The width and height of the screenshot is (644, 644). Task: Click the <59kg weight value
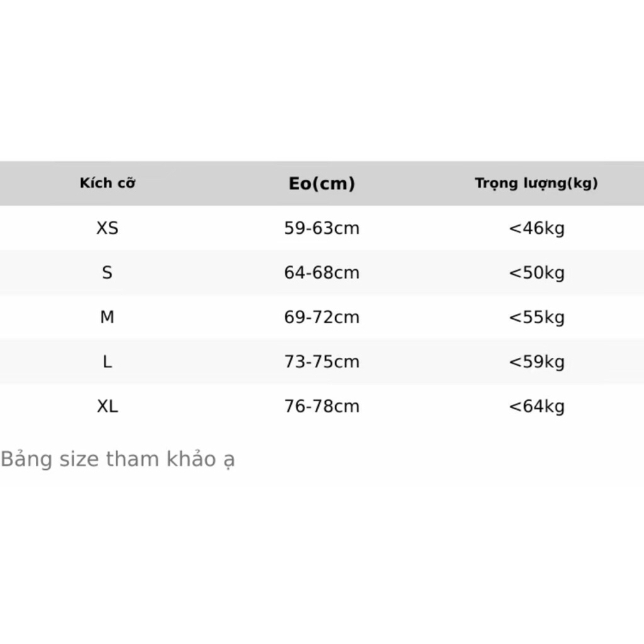click(536, 363)
